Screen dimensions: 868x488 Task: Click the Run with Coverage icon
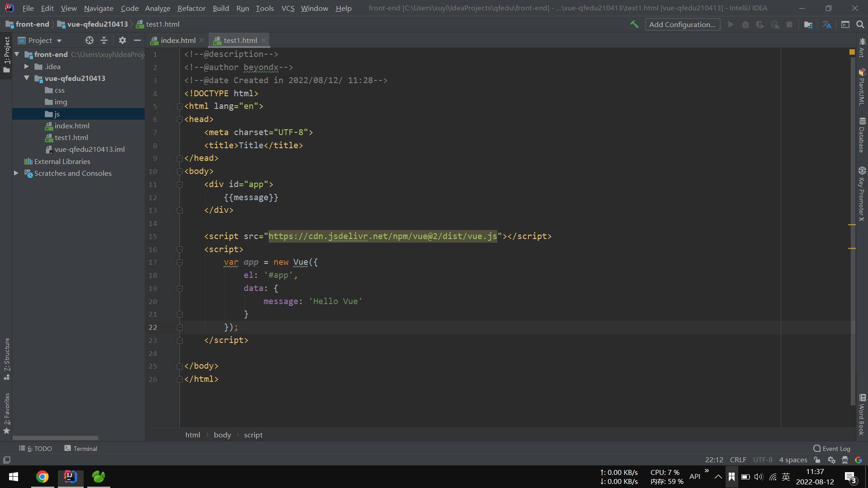(x=760, y=24)
